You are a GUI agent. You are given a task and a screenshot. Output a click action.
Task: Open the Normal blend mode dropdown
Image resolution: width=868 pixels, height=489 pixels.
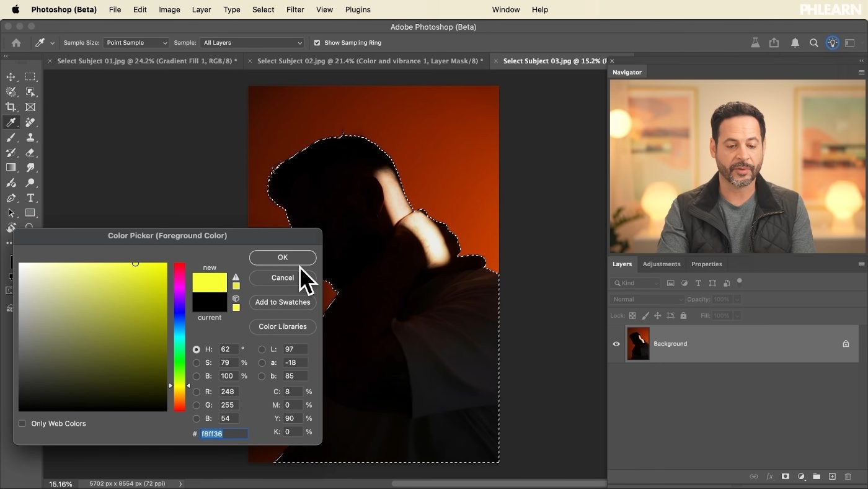click(647, 299)
